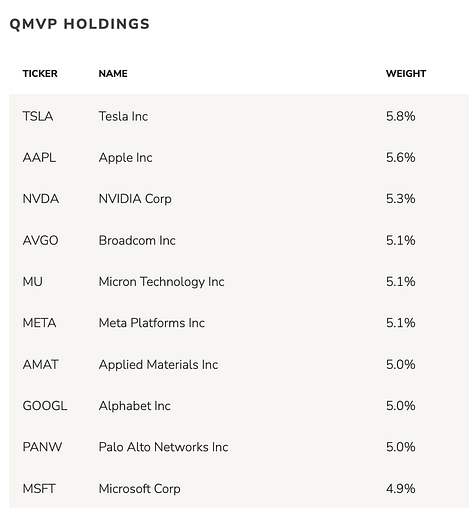474x512 pixels.
Task: Select the GOOGL ticker symbol
Action: tap(45, 406)
